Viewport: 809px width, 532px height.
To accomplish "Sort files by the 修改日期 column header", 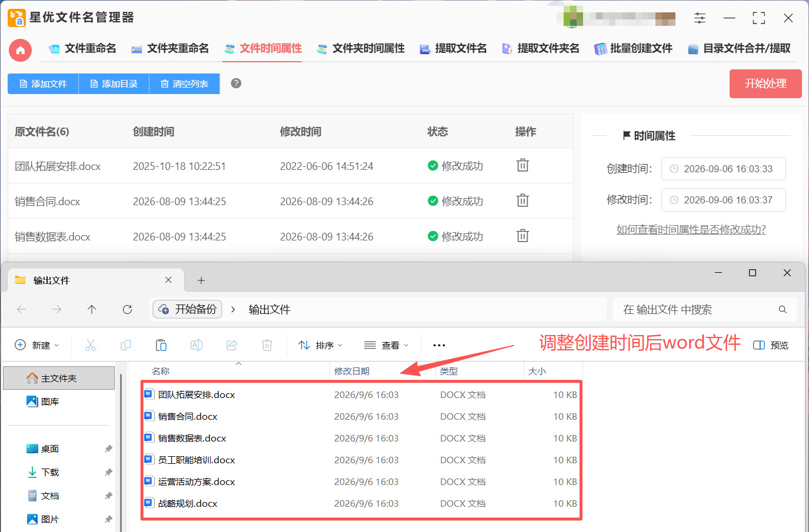I will point(352,371).
